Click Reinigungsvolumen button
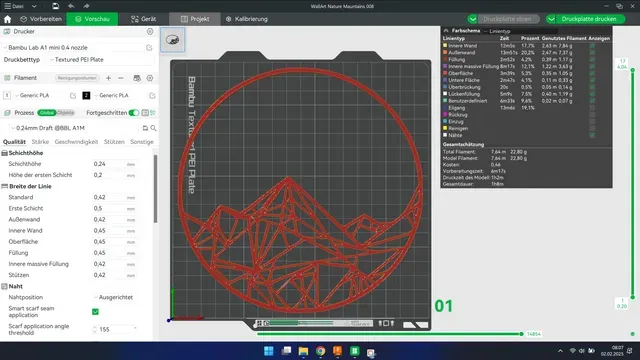Image resolution: width=640 pixels, height=360 pixels. click(77, 78)
